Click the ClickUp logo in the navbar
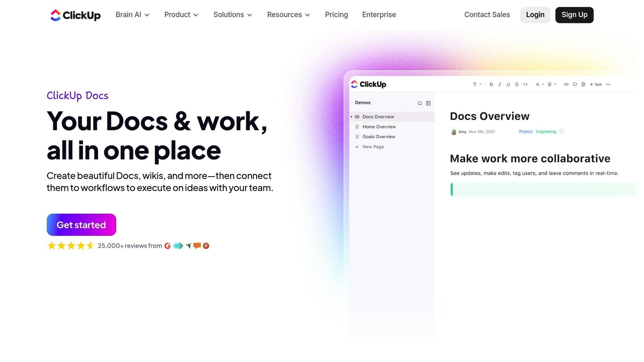644x362 pixels. (75, 15)
